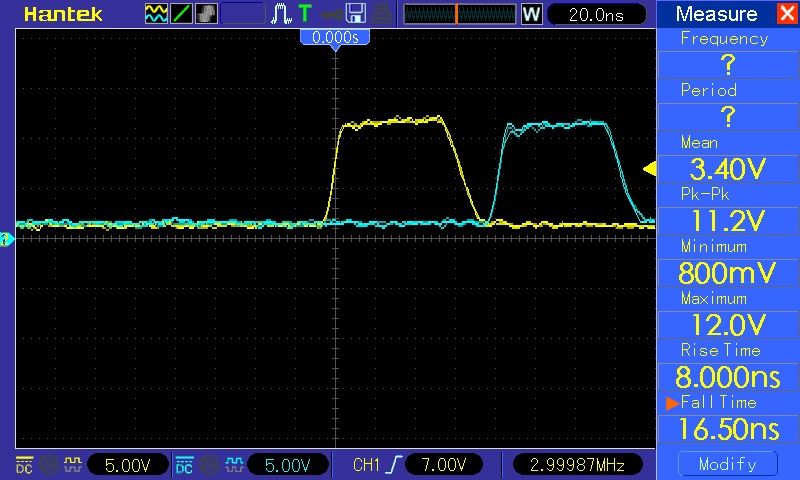This screenshot has width=800, height=480.
Task: Click the floppy disk save icon
Action: coord(356,14)
